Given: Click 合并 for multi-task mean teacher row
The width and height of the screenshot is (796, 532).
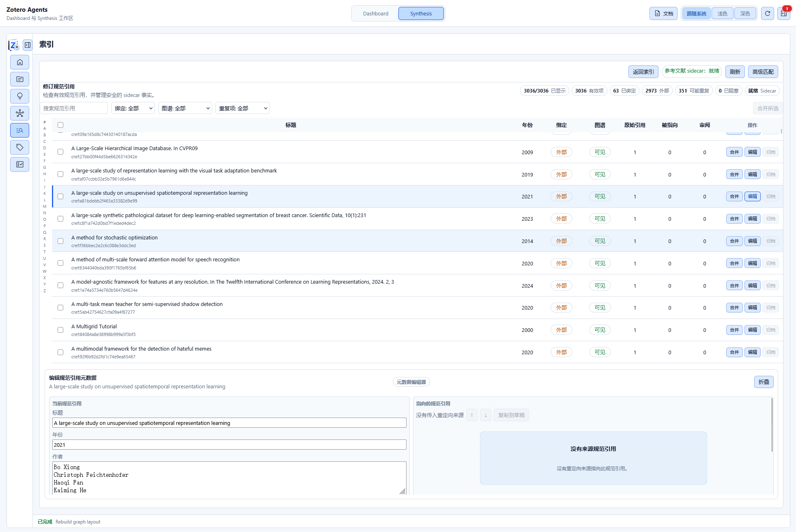Looking at the screenshot, I should pos(734,308).
